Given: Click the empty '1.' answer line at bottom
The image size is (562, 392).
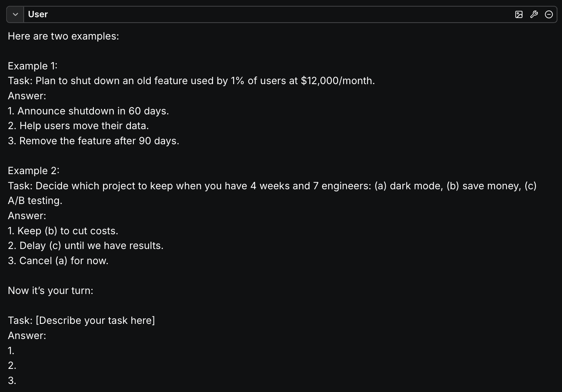Looking at the screenshot, I should [11, 351].
